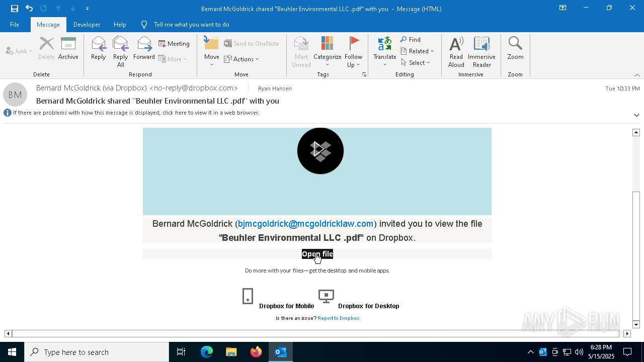Open the Move folder dropdown
This screenshot has height=362, width=644.
(x=212, y=52)
